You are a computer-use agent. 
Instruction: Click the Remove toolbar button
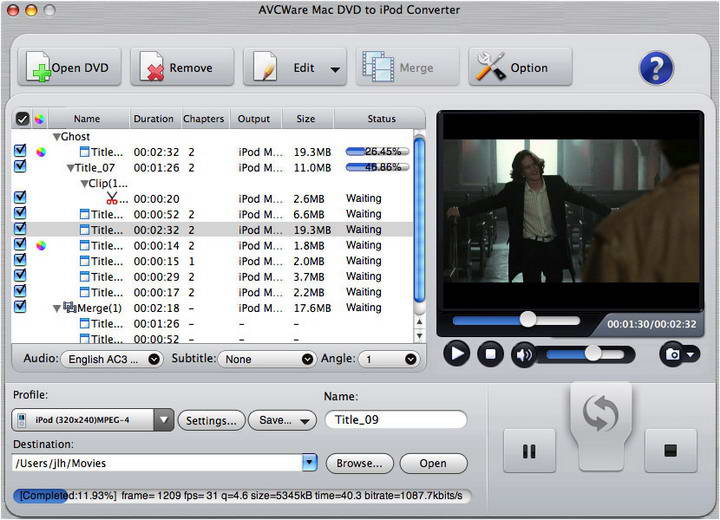182,68
